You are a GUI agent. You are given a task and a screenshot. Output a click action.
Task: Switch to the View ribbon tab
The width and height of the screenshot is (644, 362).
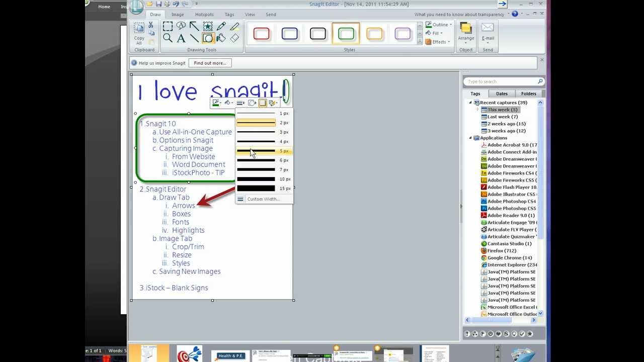[x=250, y=15]
